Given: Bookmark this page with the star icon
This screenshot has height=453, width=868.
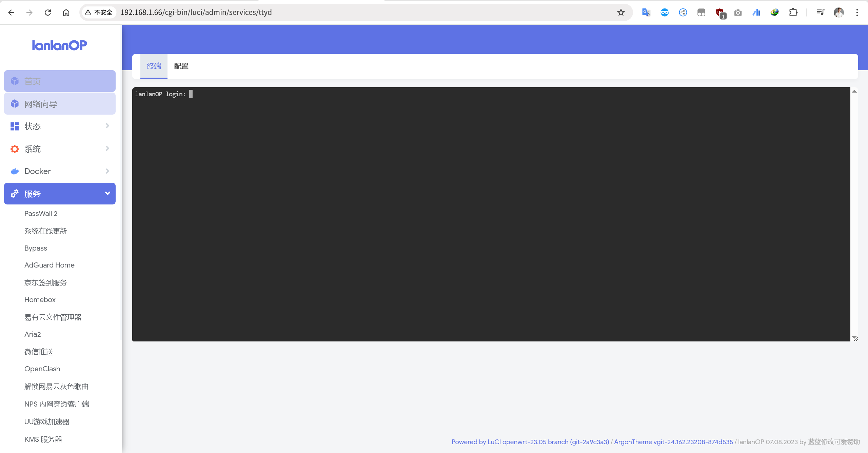Looking at the screenshot, I should [x=620, y=13].
